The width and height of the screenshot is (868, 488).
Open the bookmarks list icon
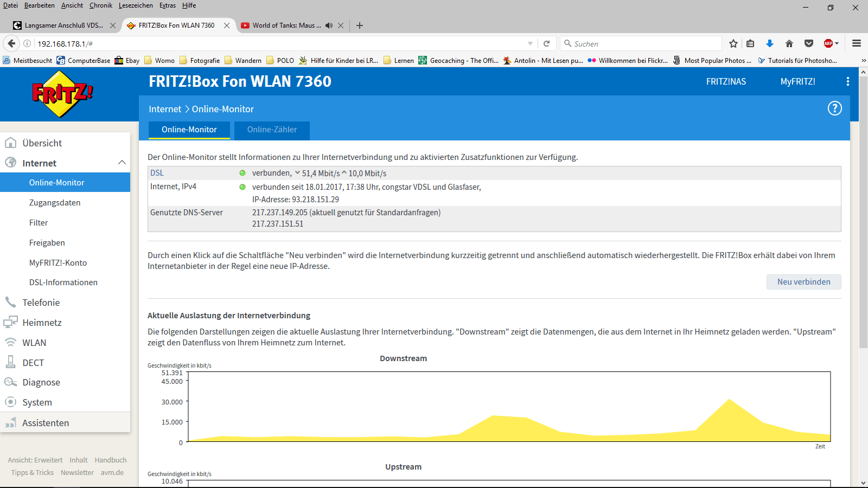[750, 43]
